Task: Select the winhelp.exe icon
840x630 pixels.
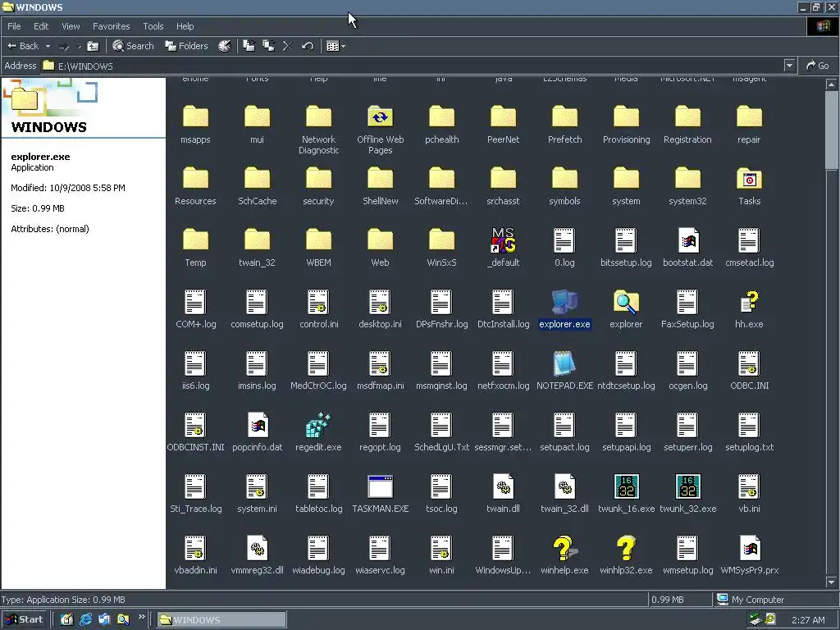Action: (x=564, y=549)
